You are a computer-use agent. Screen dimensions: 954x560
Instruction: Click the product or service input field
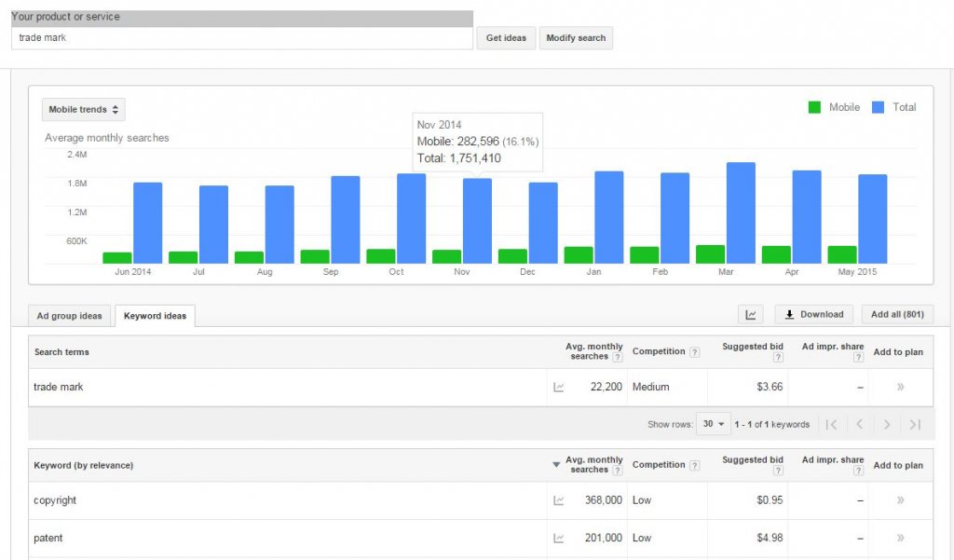click(242, 38)
